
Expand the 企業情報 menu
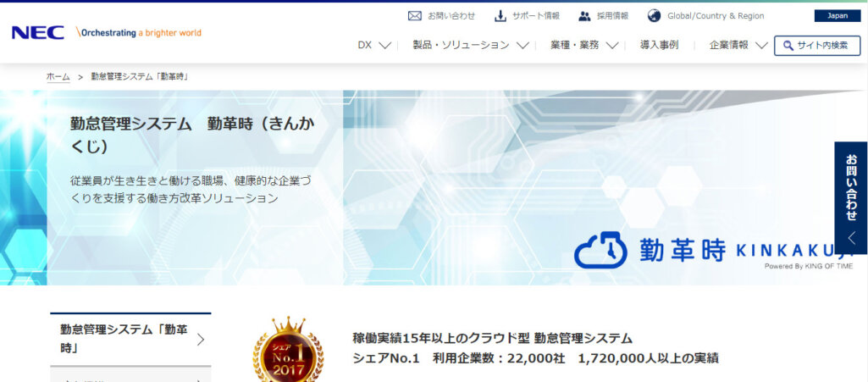coord(738,46)
